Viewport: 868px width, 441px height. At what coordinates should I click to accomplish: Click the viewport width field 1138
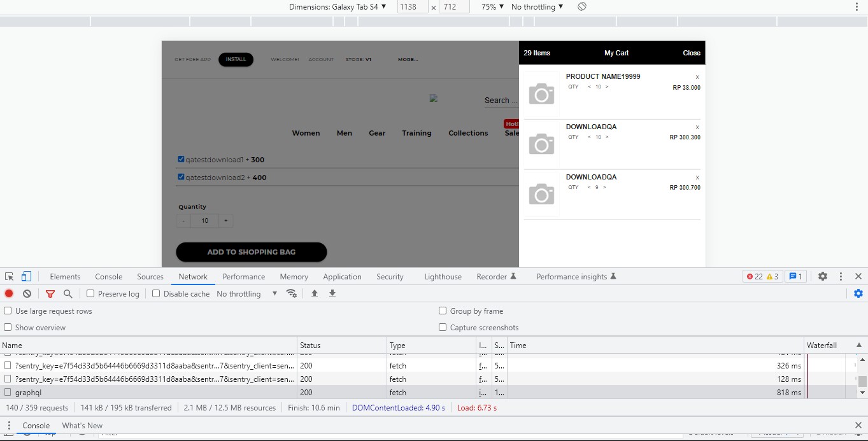pos(412,6)
